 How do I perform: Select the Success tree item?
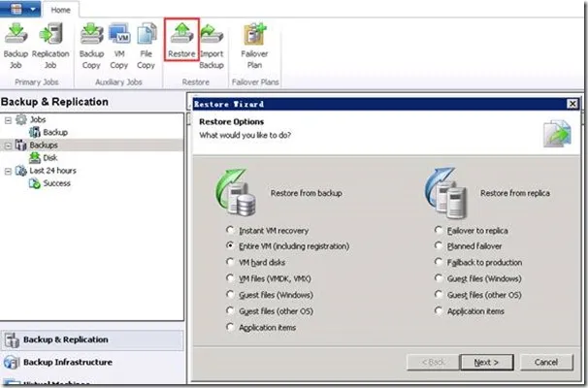[56, 183]
